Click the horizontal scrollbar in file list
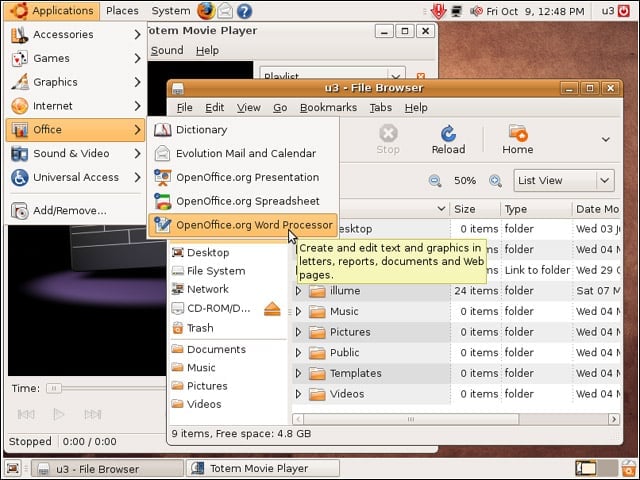The height and width of the screenshot is (480, 640). click(411, 419)
